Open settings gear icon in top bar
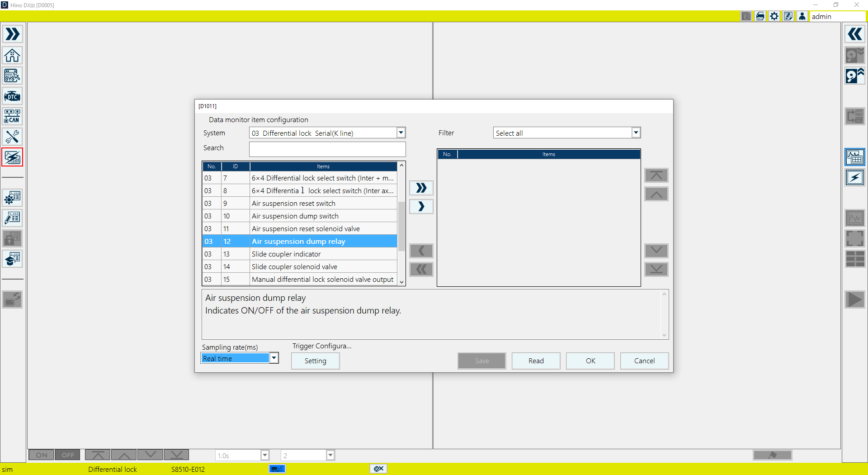The width and height of the screenshot is (868, 475). pyautogui.click(x=774, y=16)
